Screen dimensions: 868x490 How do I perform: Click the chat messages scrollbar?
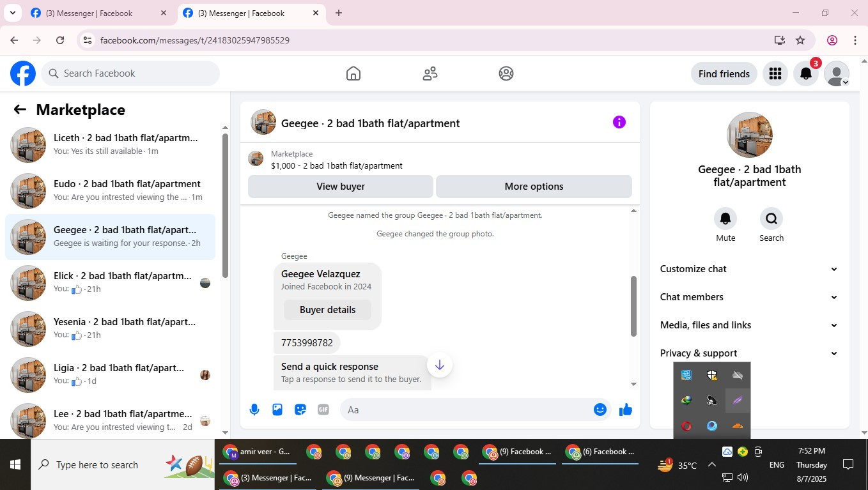tap(633, 306)
